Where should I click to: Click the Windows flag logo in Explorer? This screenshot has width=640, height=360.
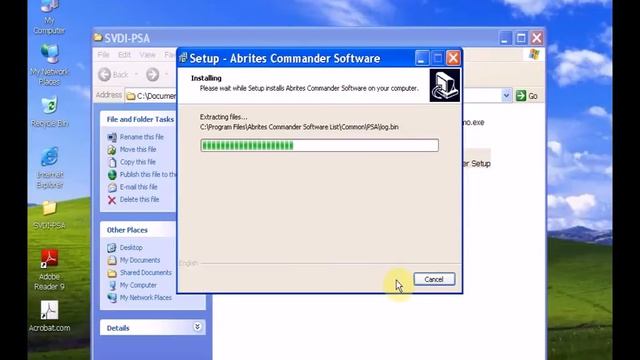tap(534, 54)
